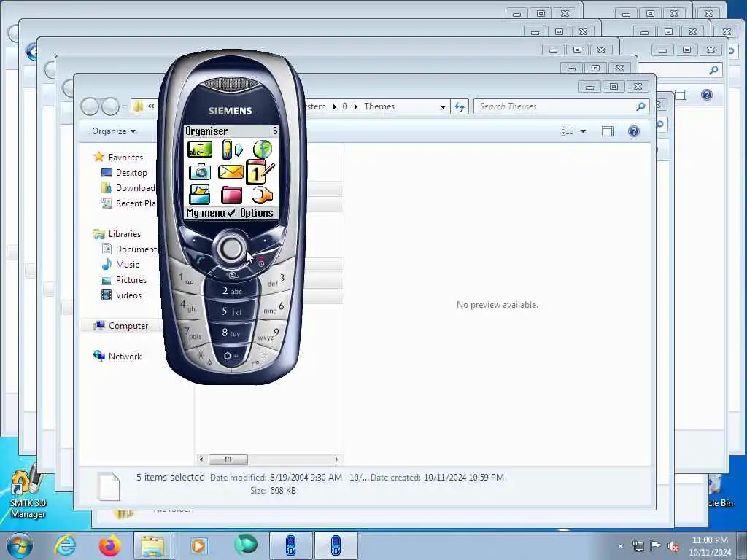Open Libraries in navigation pane

(x=124, y=234)
